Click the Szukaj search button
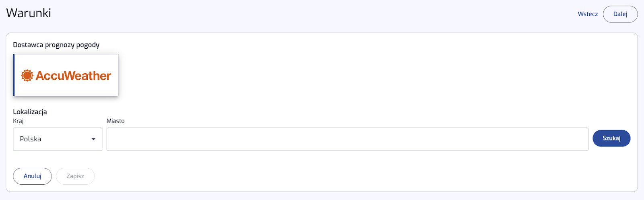644x200 pixels. [x=611, y=138]
